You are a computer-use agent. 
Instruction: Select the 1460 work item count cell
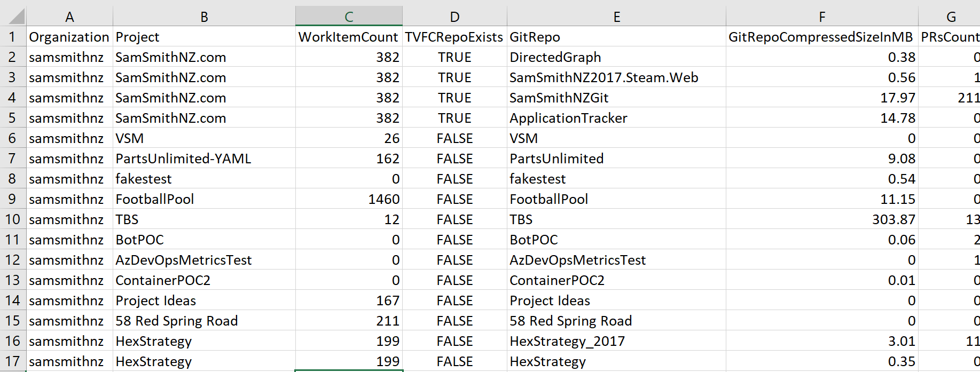349,199
